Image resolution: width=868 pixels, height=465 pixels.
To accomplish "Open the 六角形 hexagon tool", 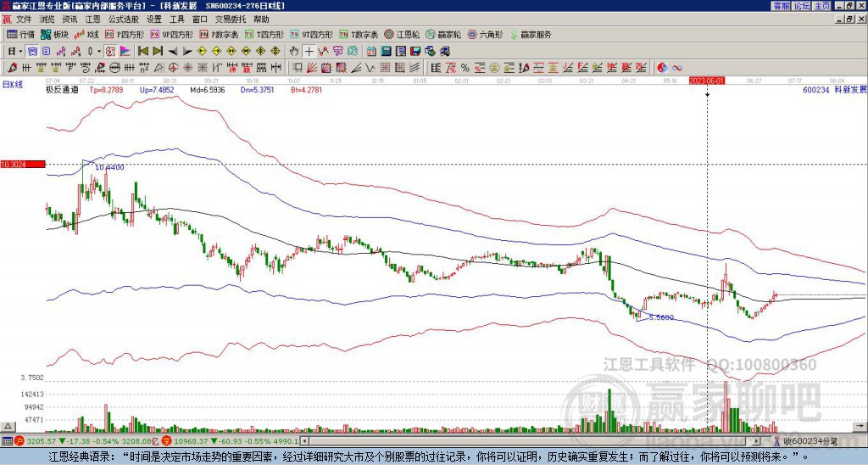I will 486,34.
